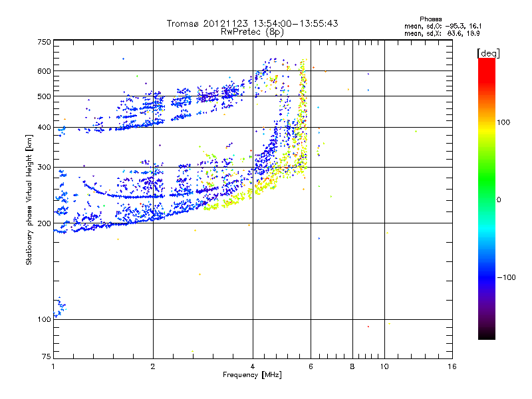Click the rainbow phase colorbar

coord(487,198)
